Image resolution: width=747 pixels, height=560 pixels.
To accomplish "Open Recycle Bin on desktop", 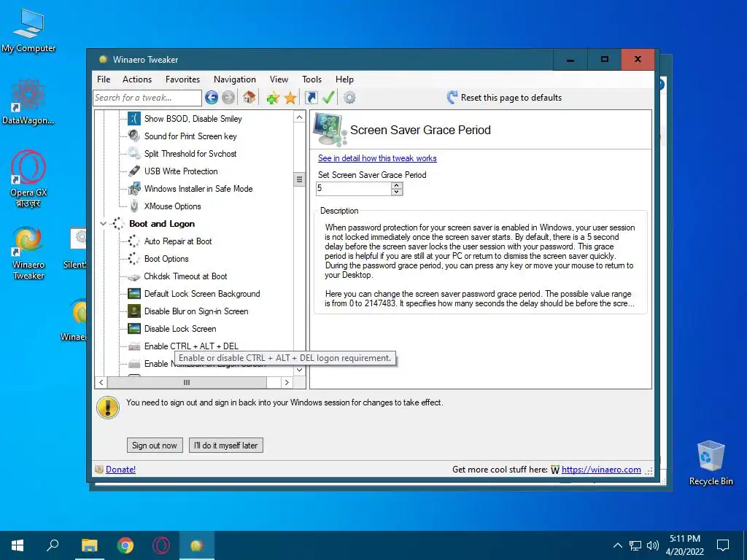I will tap(711, 463).
